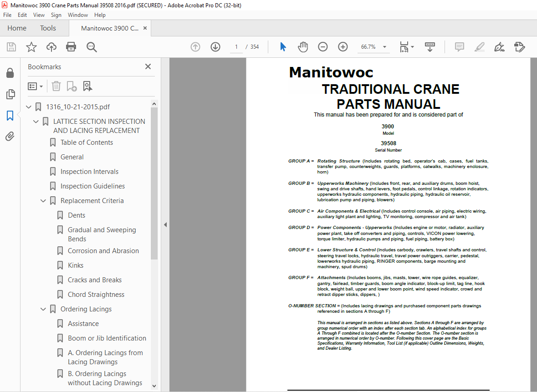Open the Find text magnifier tool
Viewport: 537px width, 392px height.
92,47
